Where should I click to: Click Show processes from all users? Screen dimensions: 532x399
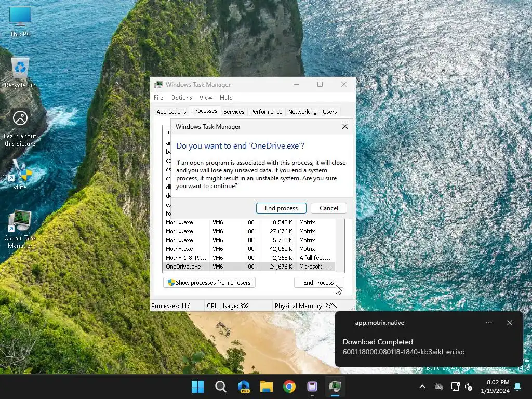coord(209,283)
